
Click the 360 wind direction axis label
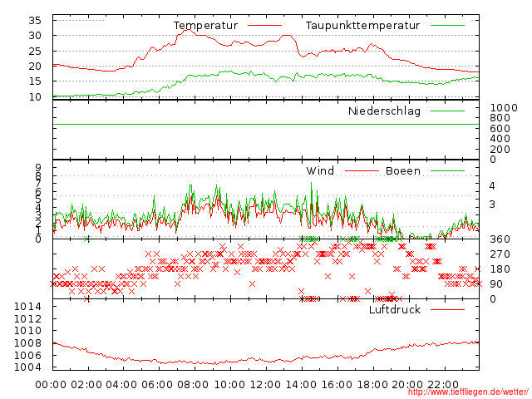[x=500, y=239]
